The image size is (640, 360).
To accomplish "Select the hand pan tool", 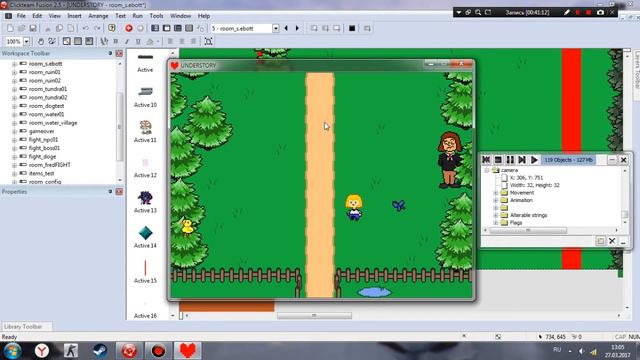I will tap(40, 41).
